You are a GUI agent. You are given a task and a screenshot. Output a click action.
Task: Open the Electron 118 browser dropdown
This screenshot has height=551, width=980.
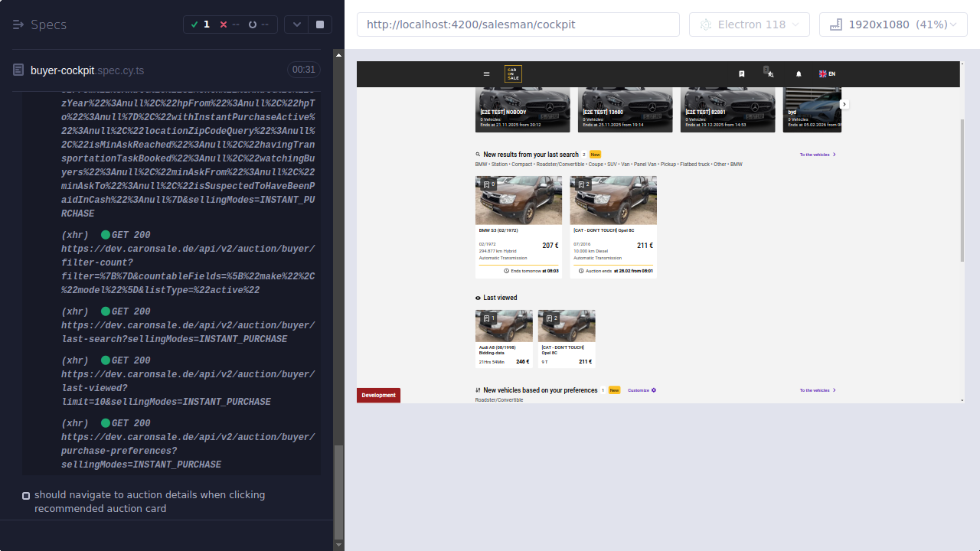[x=749, y=24]
